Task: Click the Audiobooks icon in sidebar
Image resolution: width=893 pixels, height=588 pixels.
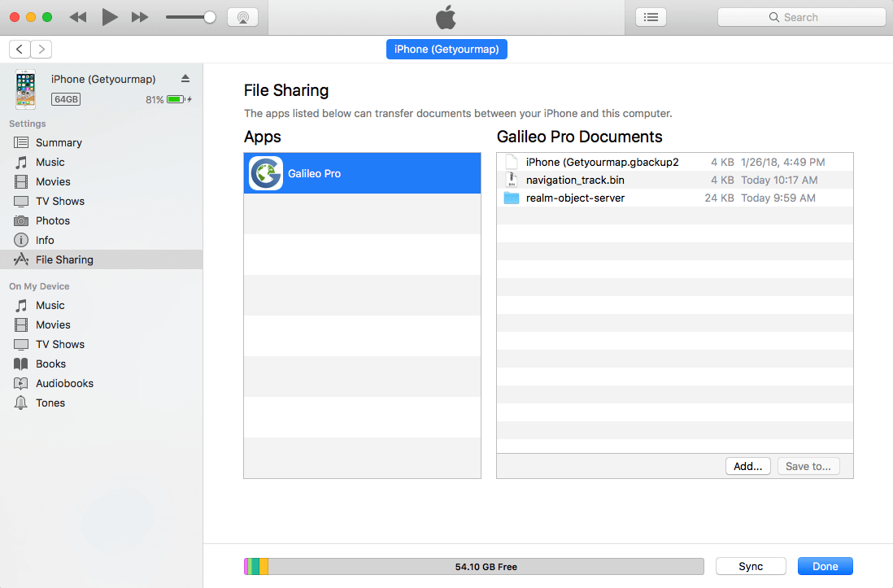Action: coord(21,383)
